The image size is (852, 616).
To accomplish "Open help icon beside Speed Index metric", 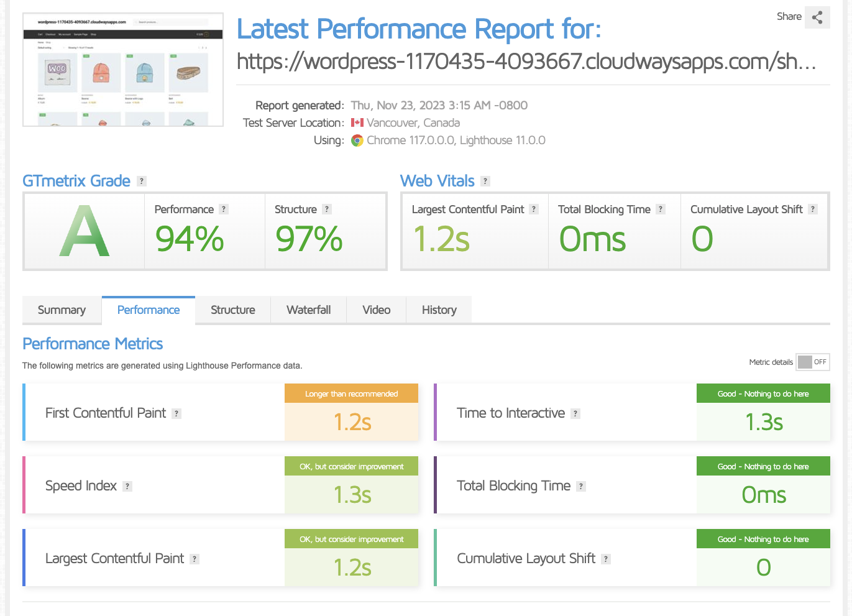I will [x=127, y=486].
